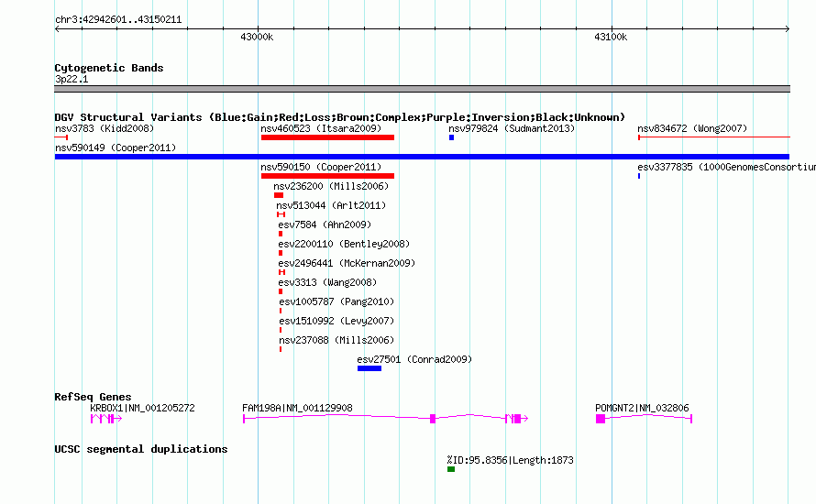This screenshot has height=504, width=816.
Task: Open the esv3377835 1000GenomesConsortium label
Action: 726,167
